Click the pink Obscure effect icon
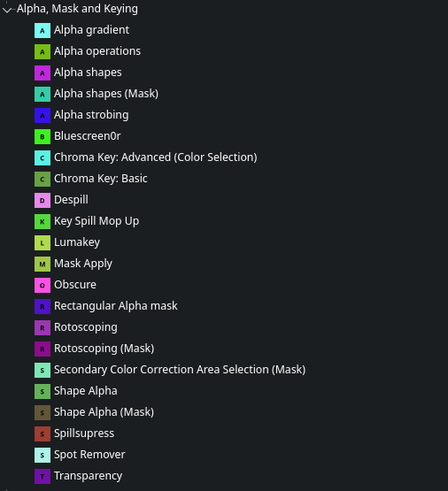The width and height of the screenshot is (448, 491). 42,285
